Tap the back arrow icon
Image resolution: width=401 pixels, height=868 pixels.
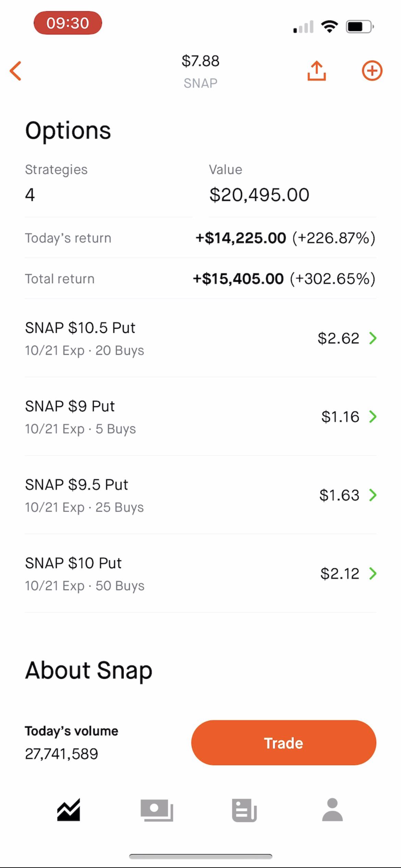[x=16, y=71]
